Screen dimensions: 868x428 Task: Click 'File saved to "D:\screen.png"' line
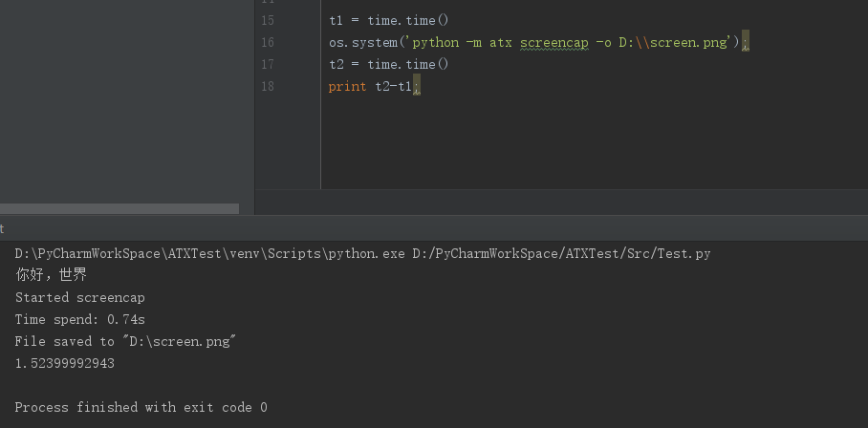pos(125,341)
